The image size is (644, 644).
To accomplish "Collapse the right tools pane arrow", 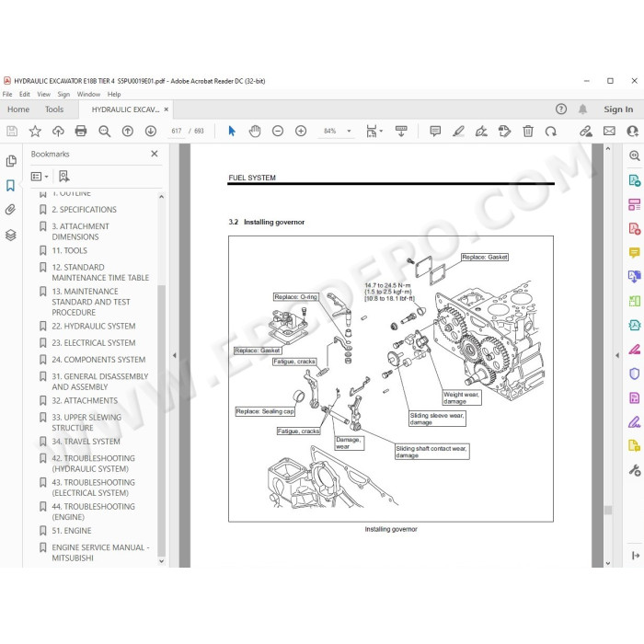I will click(617, 356).
